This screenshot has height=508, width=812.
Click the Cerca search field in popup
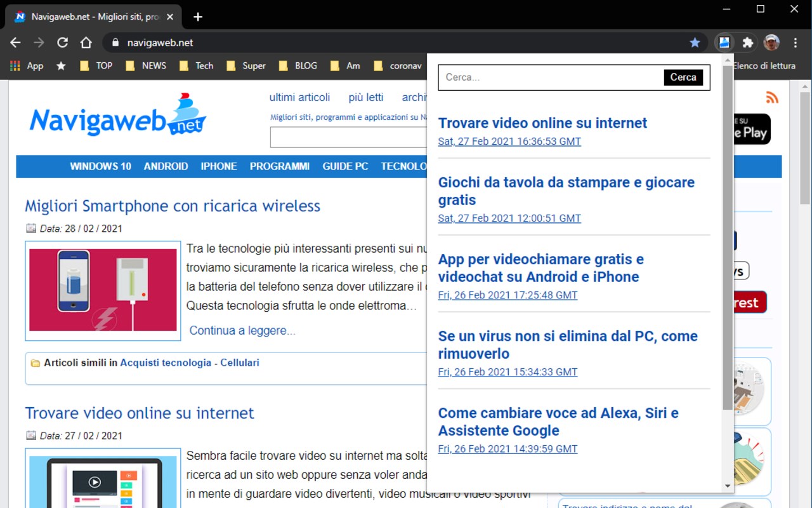(x=551, y=77)
